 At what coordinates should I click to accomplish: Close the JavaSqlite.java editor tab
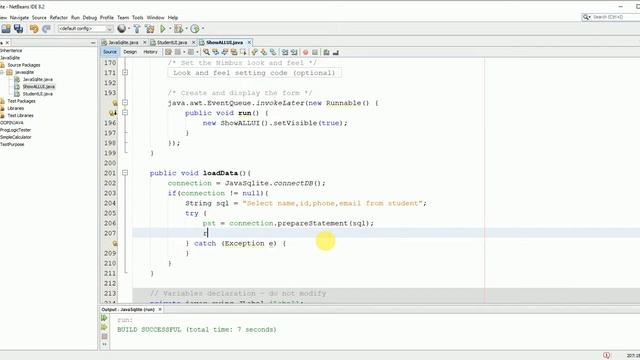(x=144, y=42)
